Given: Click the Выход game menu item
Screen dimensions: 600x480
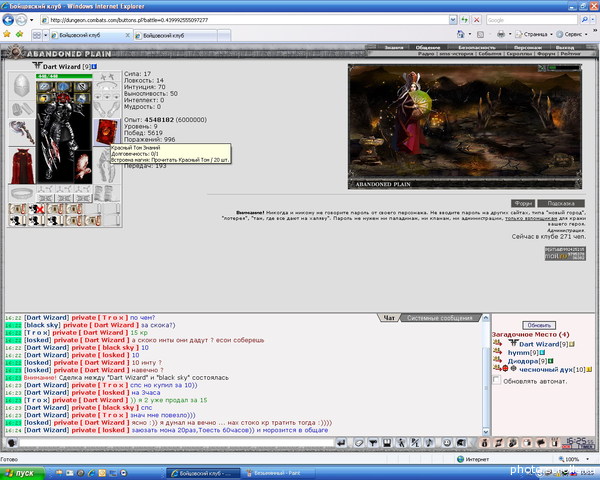Looking at the screenshot, I should point(565,47).
